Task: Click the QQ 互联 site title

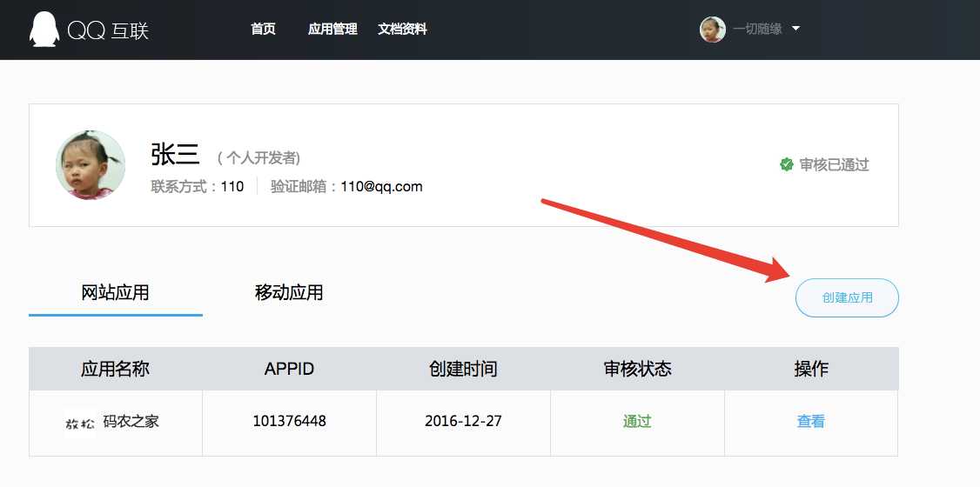Action: point(109,30)
